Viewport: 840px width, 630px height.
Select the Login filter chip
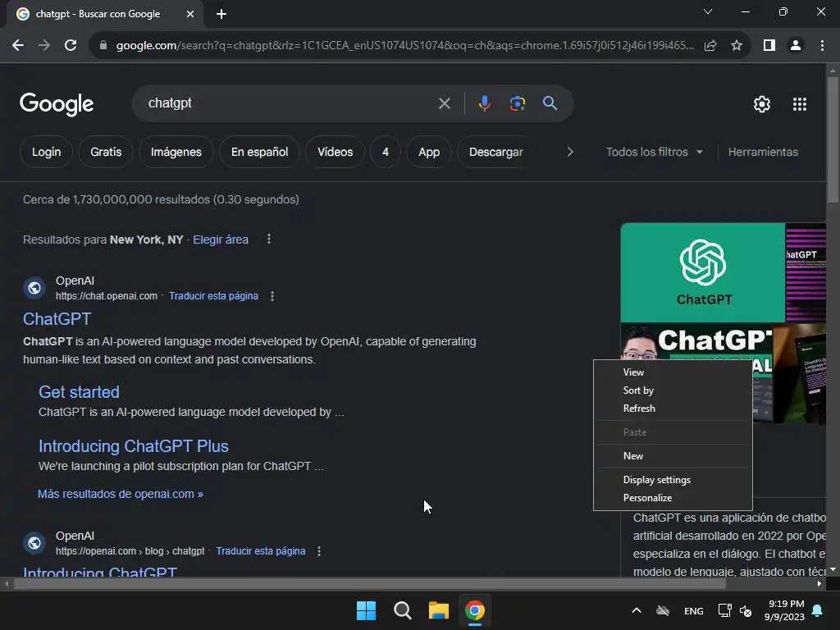pos(46,152)
